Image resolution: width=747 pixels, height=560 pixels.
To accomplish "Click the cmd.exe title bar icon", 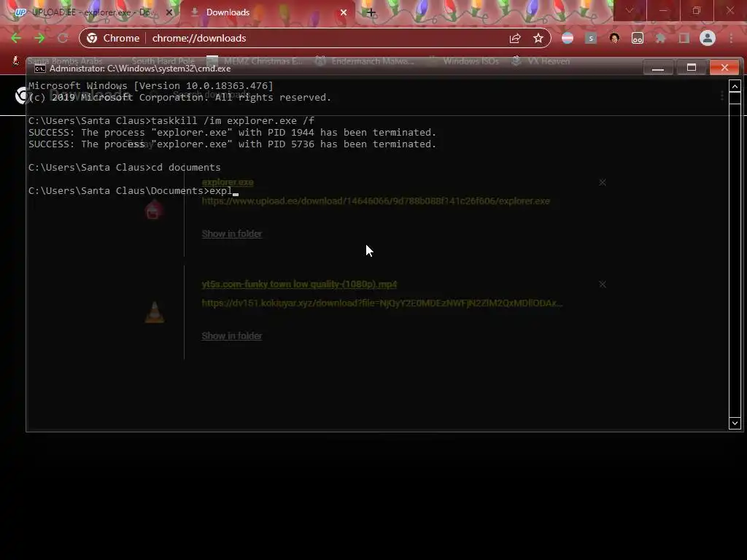I will pyautogui.click(x=40, y=69).
